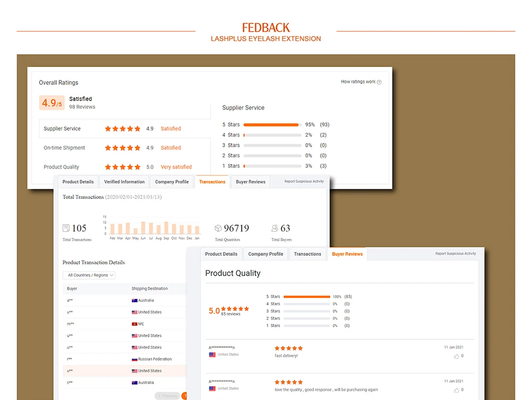The height and width of the screenshot is (400, 532).
Task: Click the How ratings work help icon
Action: [x=379, y=82]
